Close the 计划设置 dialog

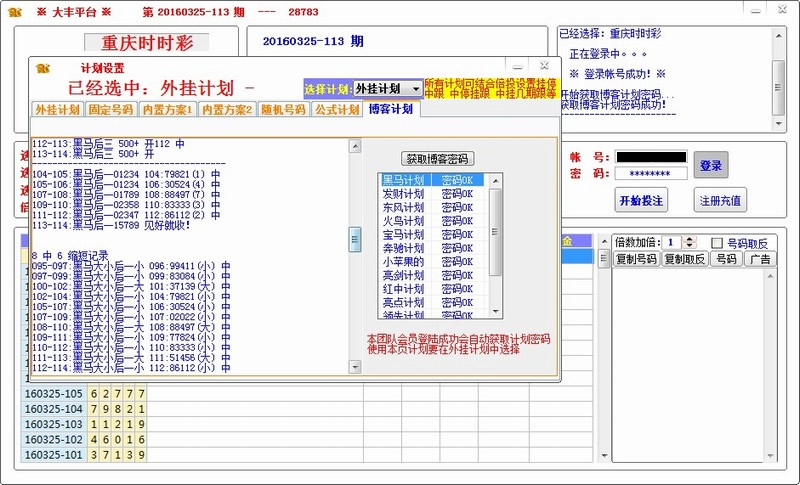544,65
